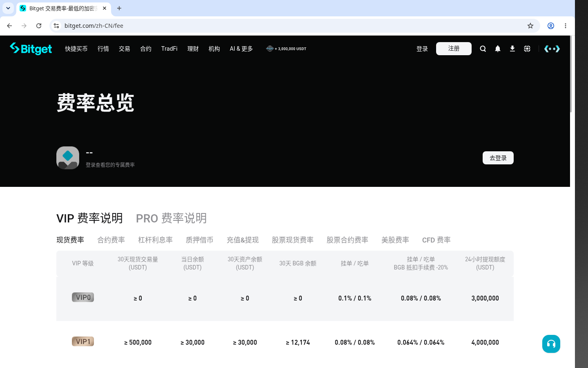
Task: Open the notifications bell icon
Action: click(497, 49)
